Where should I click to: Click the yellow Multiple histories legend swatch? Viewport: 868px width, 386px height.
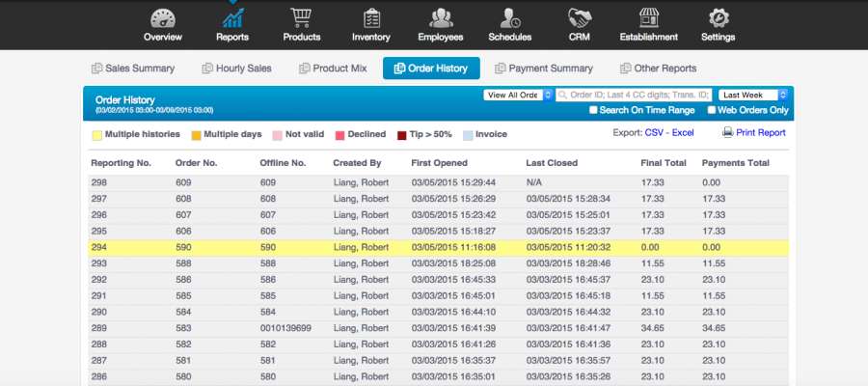click(96, 135)
